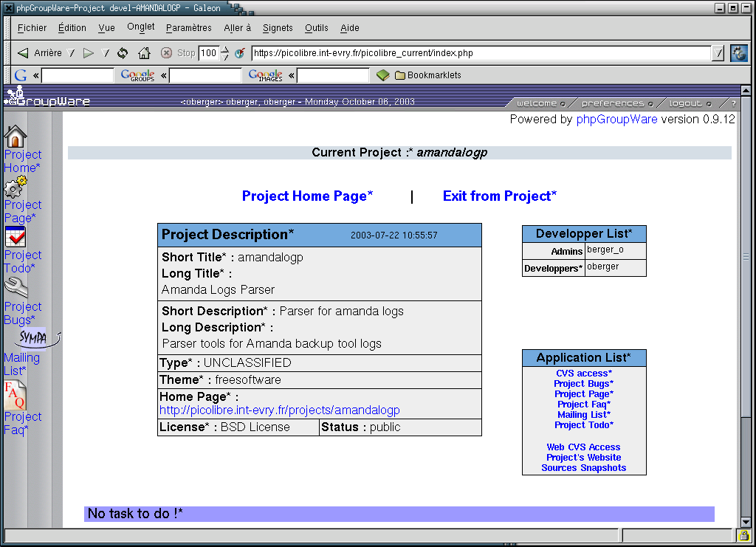Click the FAQ document icon in sidebar
The width and height of the screenshot is (756, 547).
tap(16, 396)
